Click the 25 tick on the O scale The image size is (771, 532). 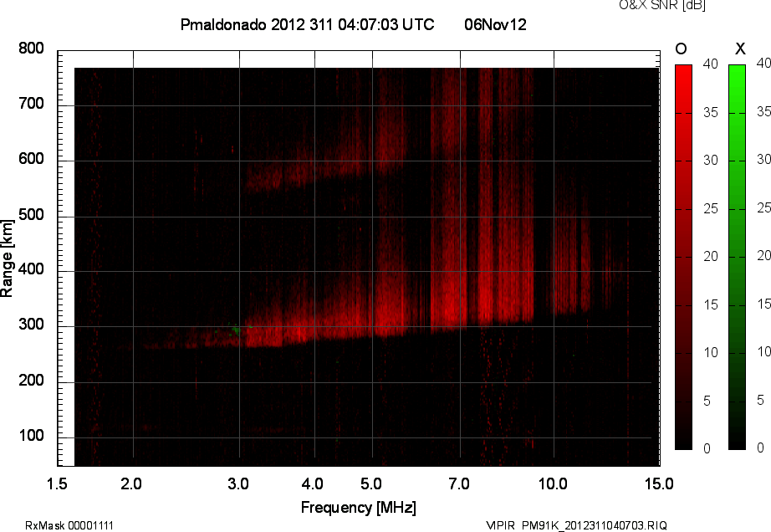711,209
